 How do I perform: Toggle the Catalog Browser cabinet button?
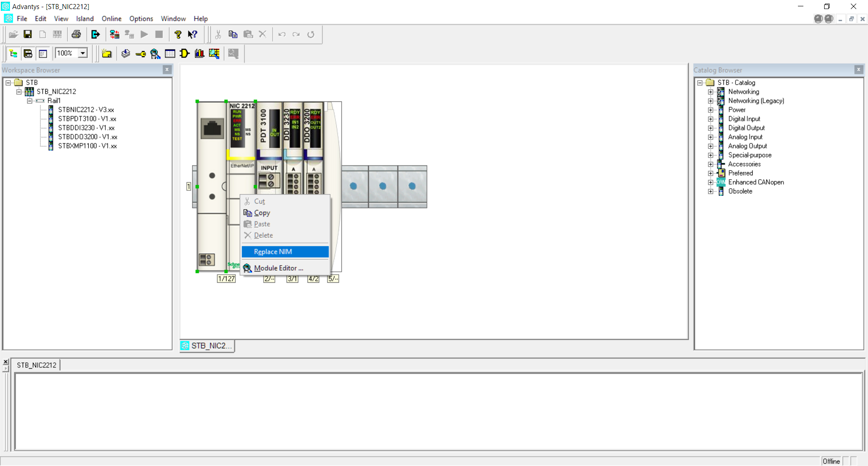(x=28, y=53)
